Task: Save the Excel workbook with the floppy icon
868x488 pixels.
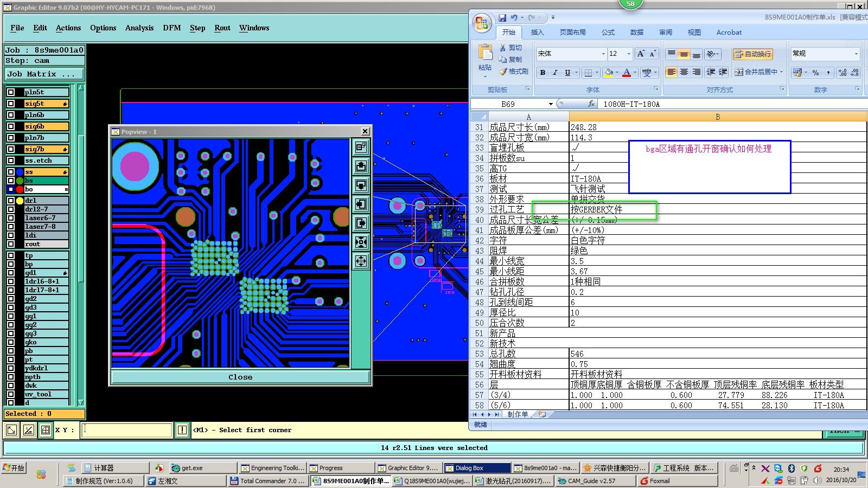Action: click(502, 18)
